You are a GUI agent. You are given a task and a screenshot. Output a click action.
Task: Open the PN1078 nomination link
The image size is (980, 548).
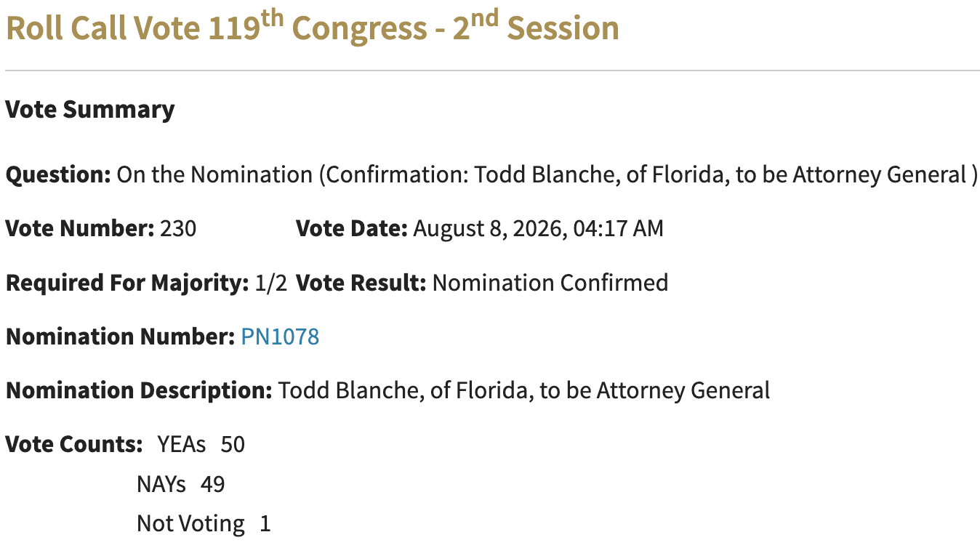pyautogui.click(x=280, y=337)
